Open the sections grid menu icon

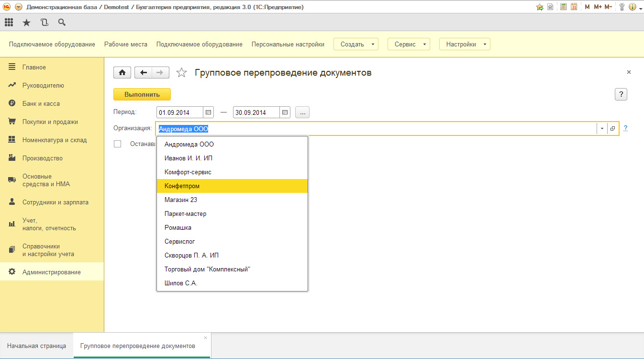click(9, 22)
